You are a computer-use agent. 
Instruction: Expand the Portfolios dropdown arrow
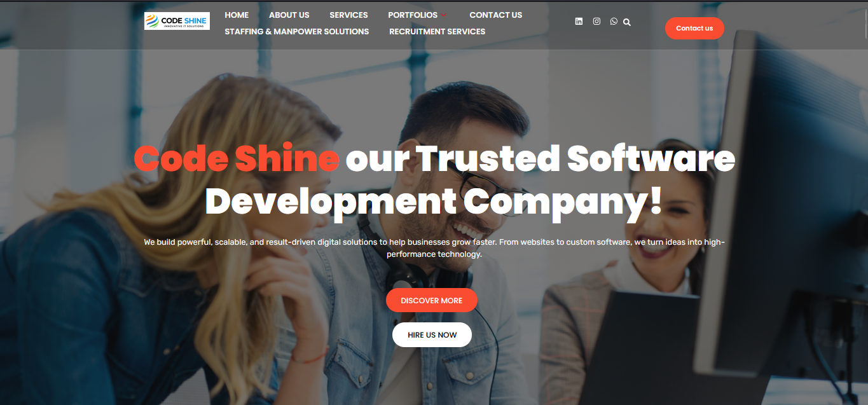tap(444, 15)
